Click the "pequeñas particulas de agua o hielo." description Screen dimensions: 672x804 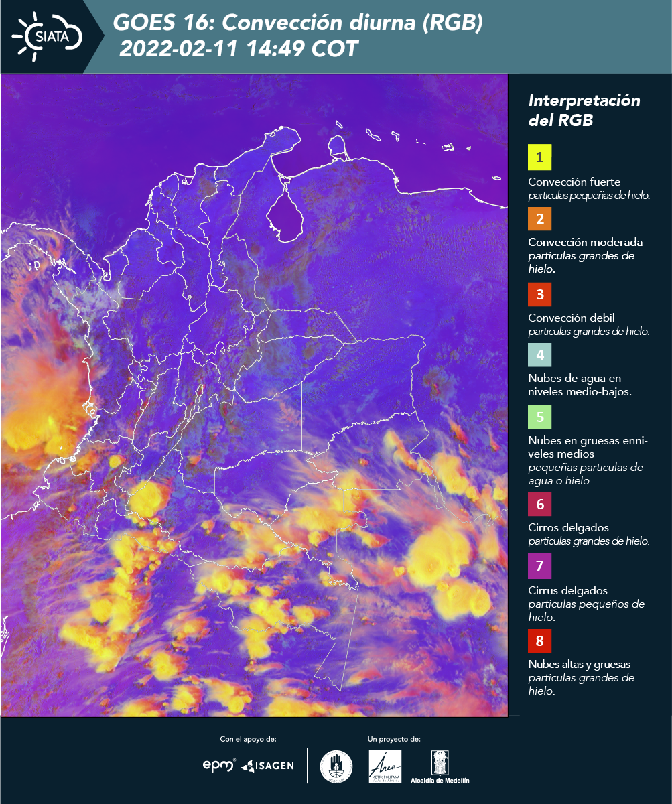[586, 474]
